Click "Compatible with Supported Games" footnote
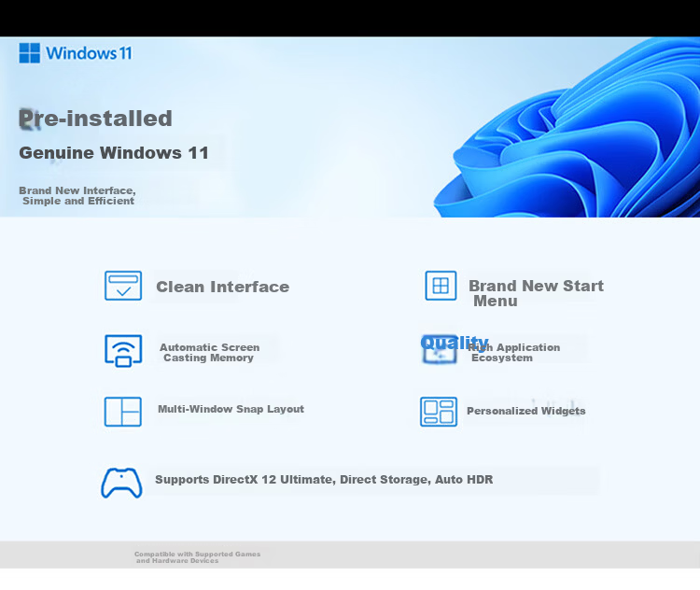This screenshot has width=700, height=590. coord(197,557)
